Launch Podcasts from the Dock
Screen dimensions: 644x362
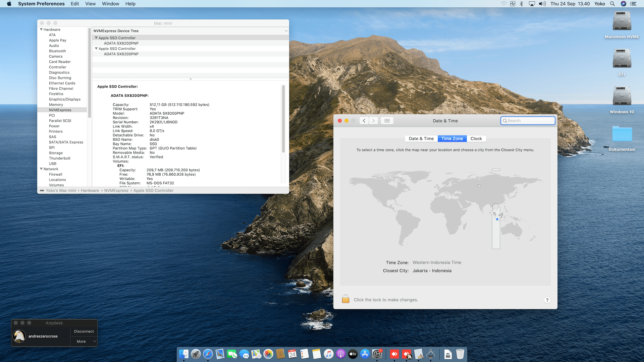341,354
